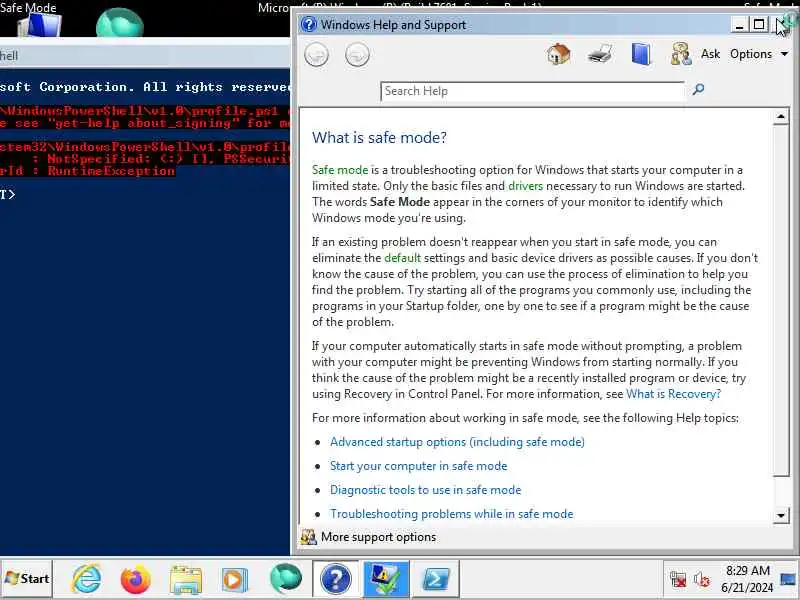Browse Help contents book icon
This screenshot has width=800, height=600.
[641, 54]
